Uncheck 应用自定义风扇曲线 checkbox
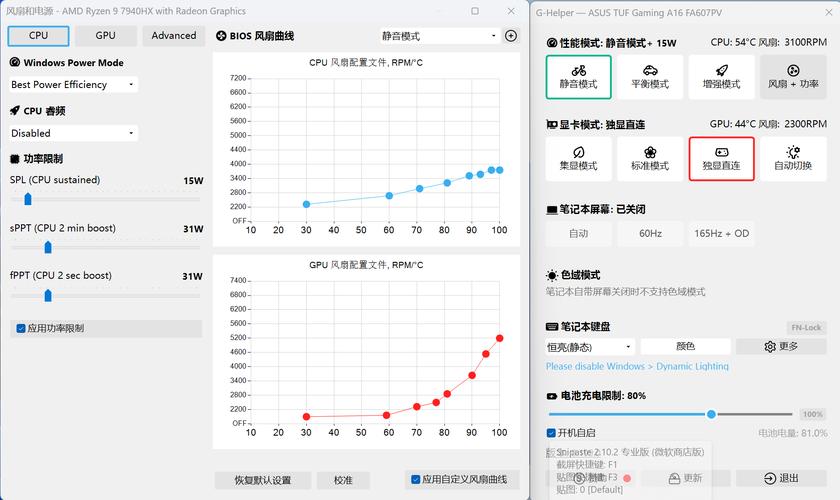840x500 pixels. click(x=415, y=479)
